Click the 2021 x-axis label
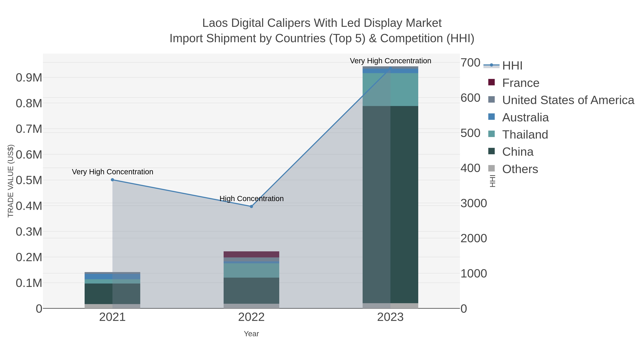The height and width of the screenshot is (362, 644). [x=113, y=317]
